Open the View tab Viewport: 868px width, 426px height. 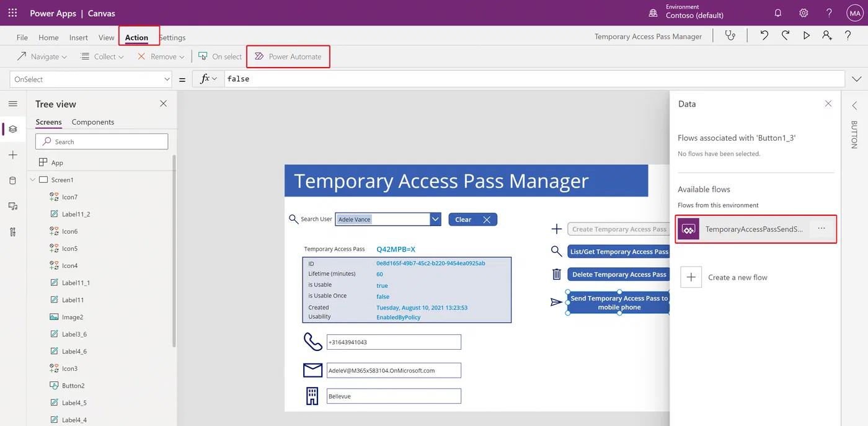click(107, 37)
